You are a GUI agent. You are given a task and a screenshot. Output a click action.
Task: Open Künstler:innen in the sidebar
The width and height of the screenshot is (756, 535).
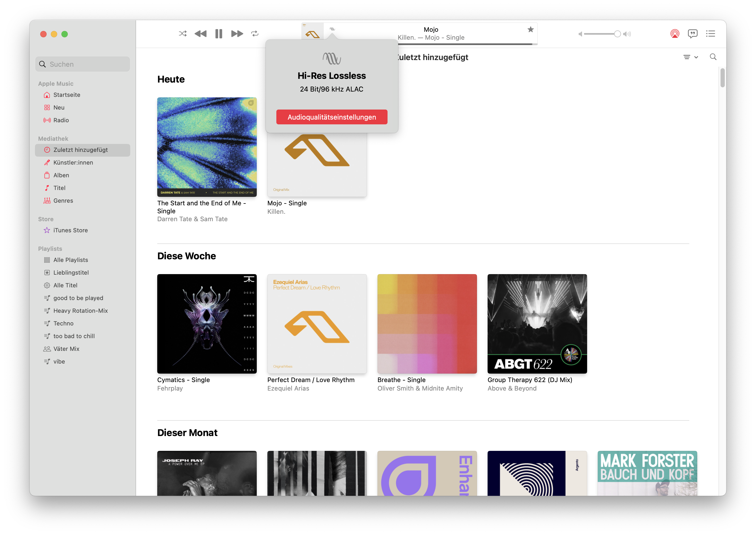click(x=73, y=162)
